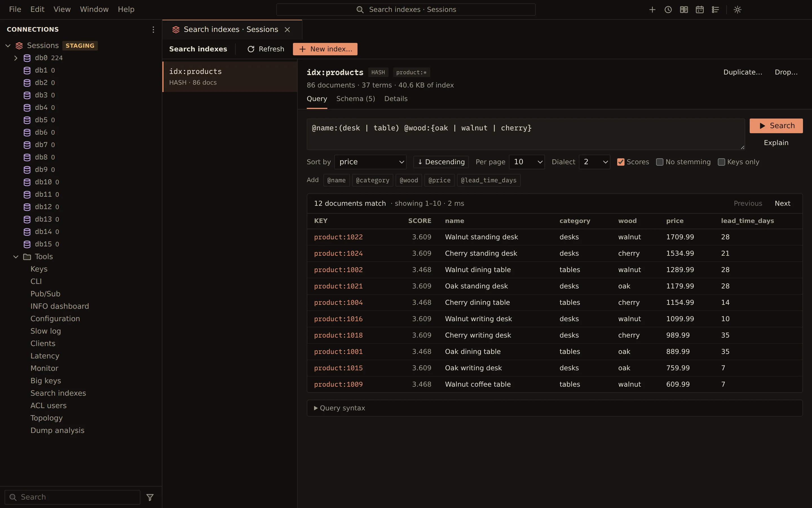Open the Sort by price dropdown
Screen dimensions: 812x508
tap(370, 162)
